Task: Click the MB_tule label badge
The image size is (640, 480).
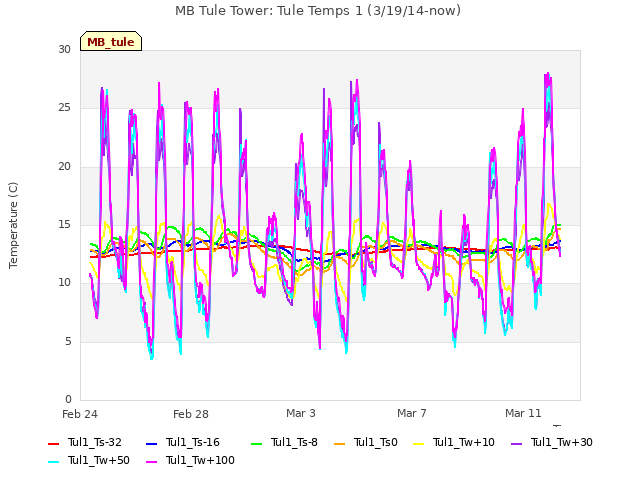Action: click(111, 41)
